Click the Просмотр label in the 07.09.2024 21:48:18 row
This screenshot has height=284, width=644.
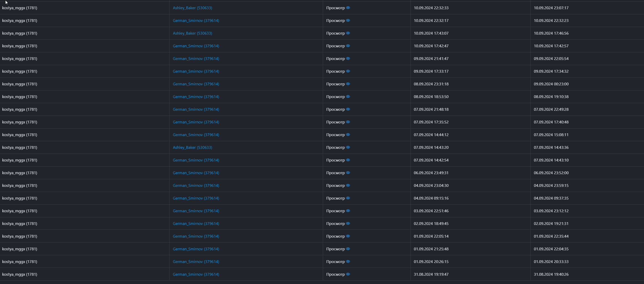pos(335,109)
